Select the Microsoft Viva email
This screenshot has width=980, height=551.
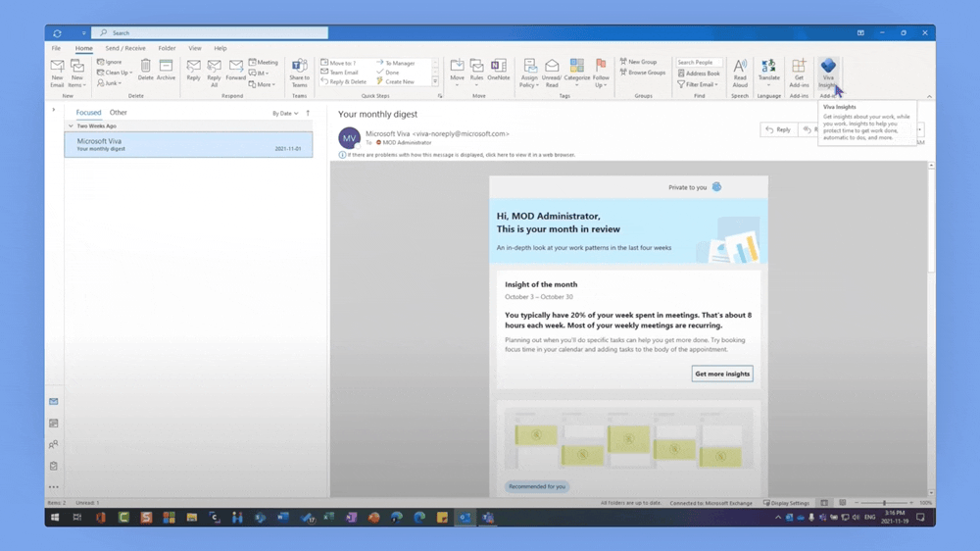pyautogui.click(x=188, y=144)
